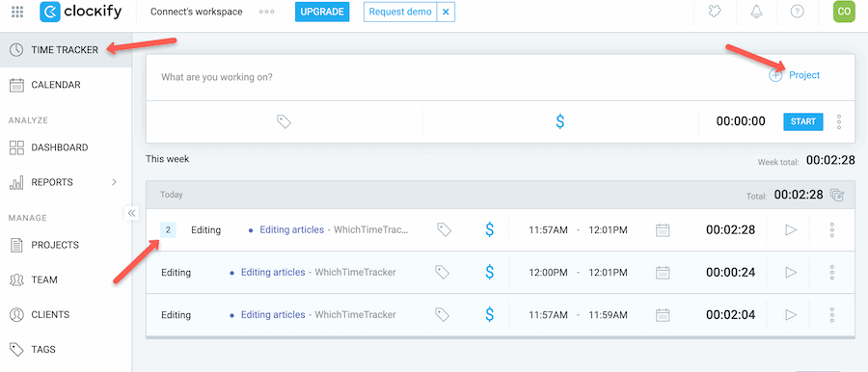Image resolution: width=868 pixels, height=372 pixels.
Task: Click the 12:00PM start time
Action: click(548, 273)
